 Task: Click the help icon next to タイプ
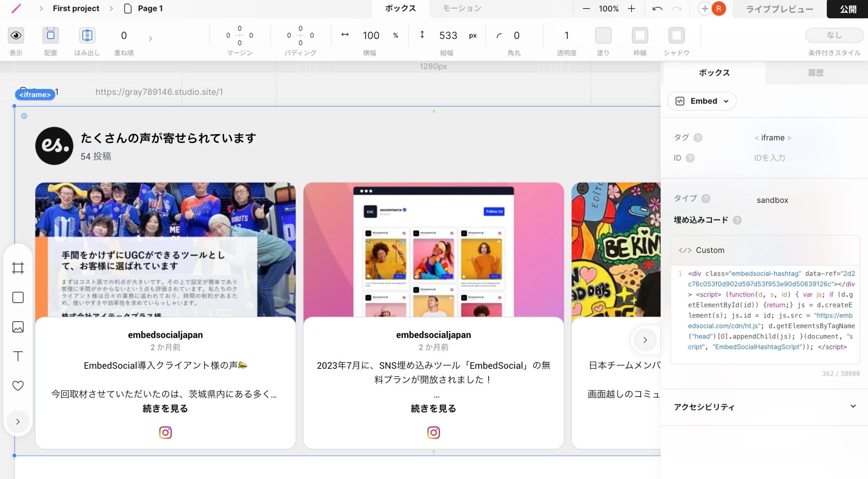pyautogui.click(x=706, y=198)
